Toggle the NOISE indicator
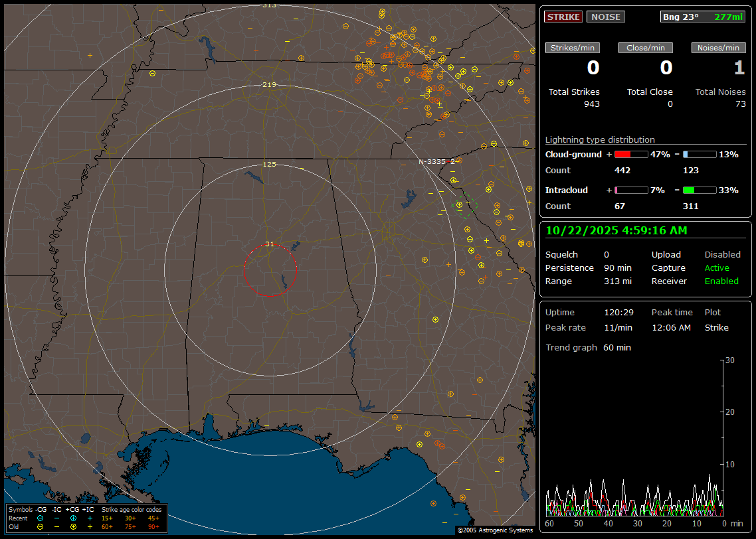 [x=605, y=17]
